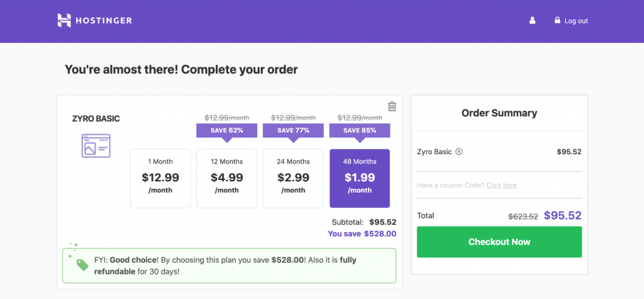Click the HOSTINGER wordmark text
Viewport: 644px width, 299px height.
104,21
